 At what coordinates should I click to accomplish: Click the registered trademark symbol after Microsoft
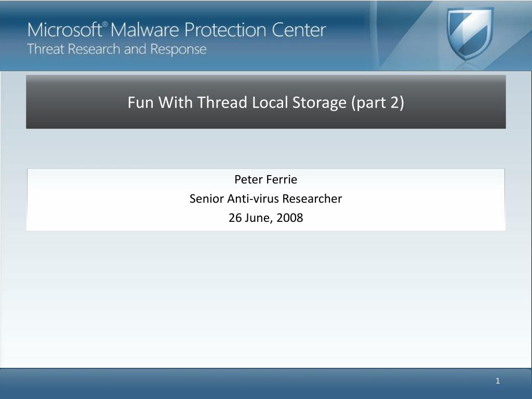(105, 24)
